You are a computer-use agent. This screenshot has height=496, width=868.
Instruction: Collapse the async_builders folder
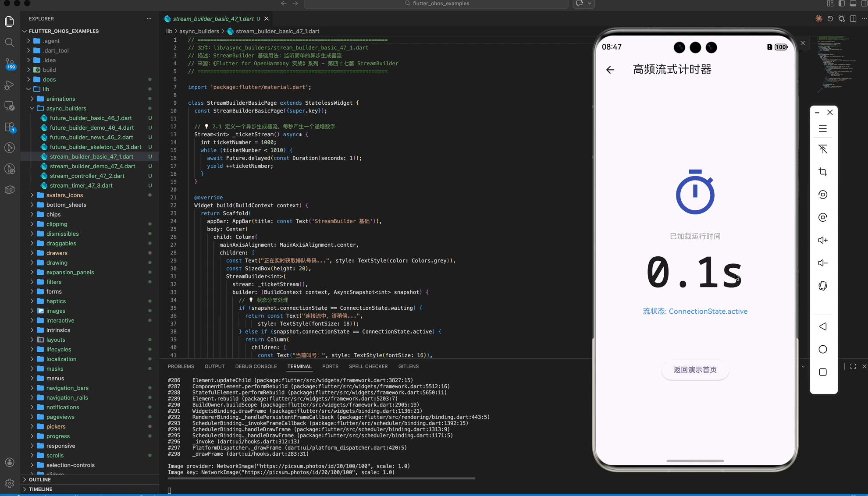point(32,108)
